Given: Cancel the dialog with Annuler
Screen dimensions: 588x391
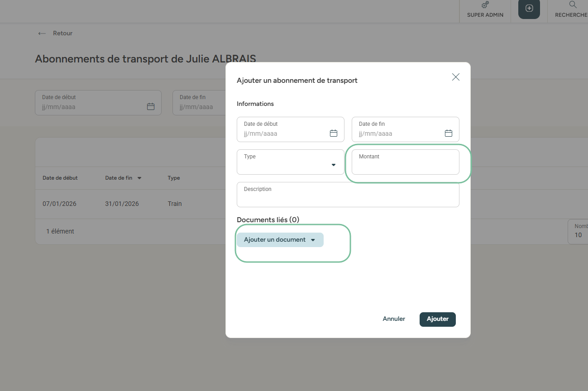Looking at the screenshot, I should (394, 319).
